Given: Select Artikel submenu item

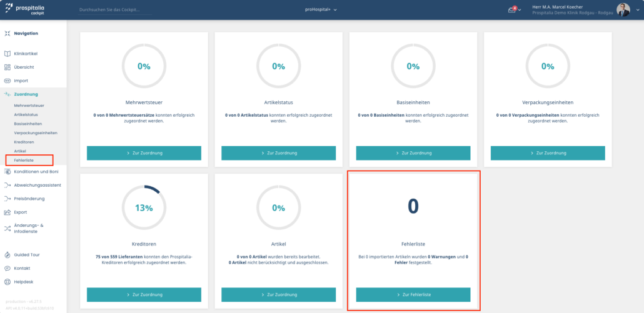Looking at the screenshot, I should [x=20, y=151].
